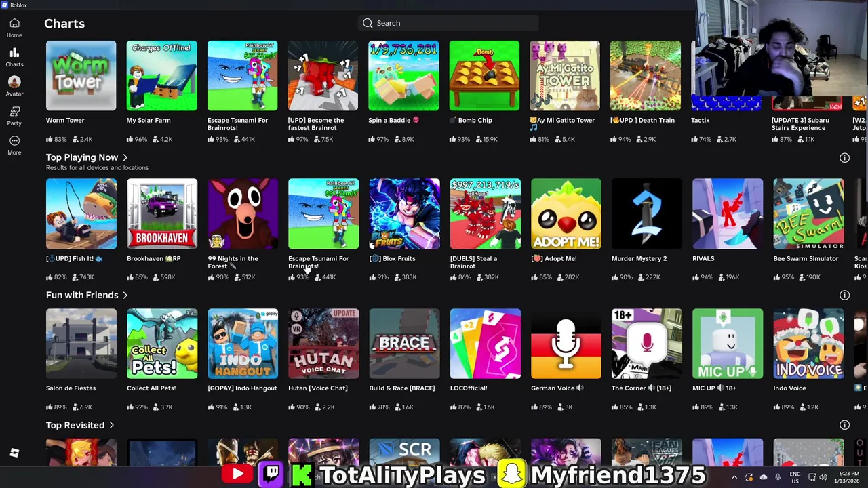Focus the Search input field
Screen dimensions: 868x488
coord(448,23)
